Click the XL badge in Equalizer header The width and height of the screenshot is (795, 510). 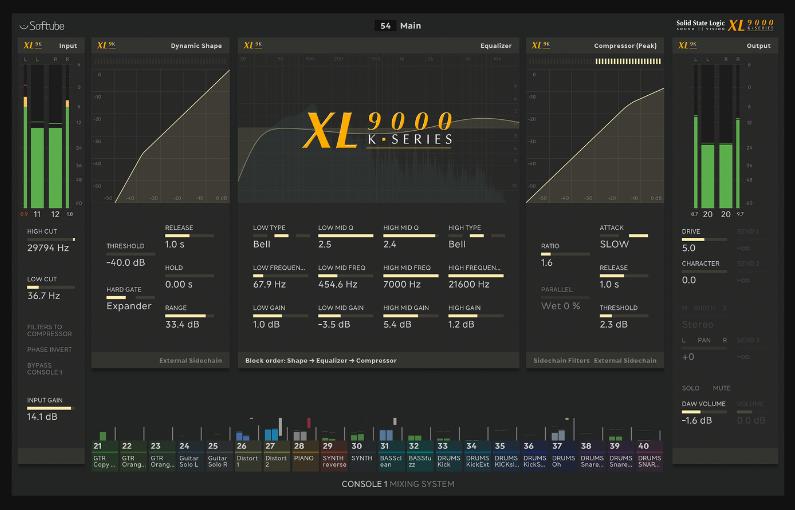click(x=252, y=45)
